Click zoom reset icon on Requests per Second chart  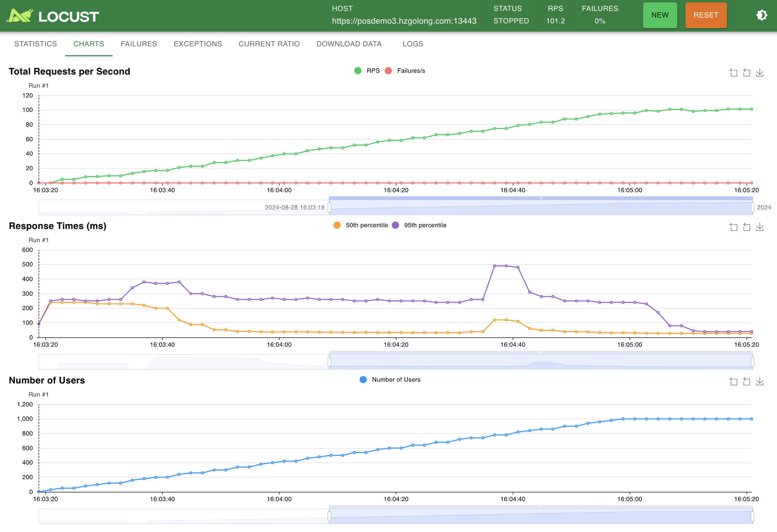pyautogui.click(x=746, y=72)
